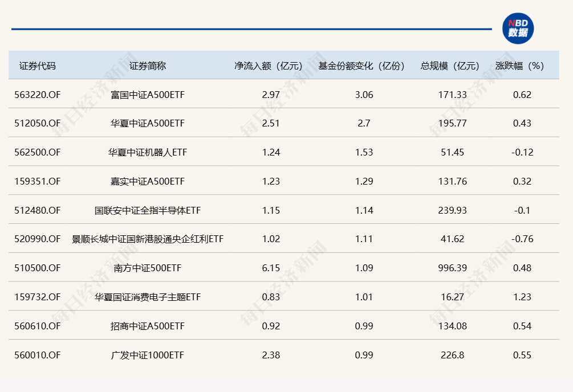Select 景顺长城中证国新港股通央企红利ETF name cell
The height and width of the screenshot is (392, 573).
(x=148, y=239)
